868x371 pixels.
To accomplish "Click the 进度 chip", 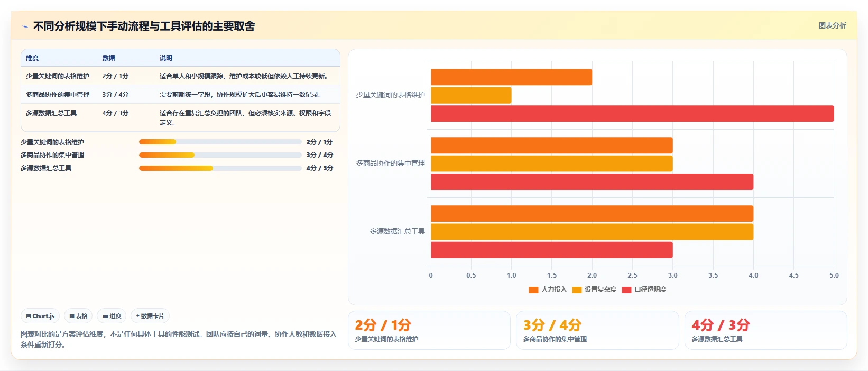I will [x=112, y=316].
